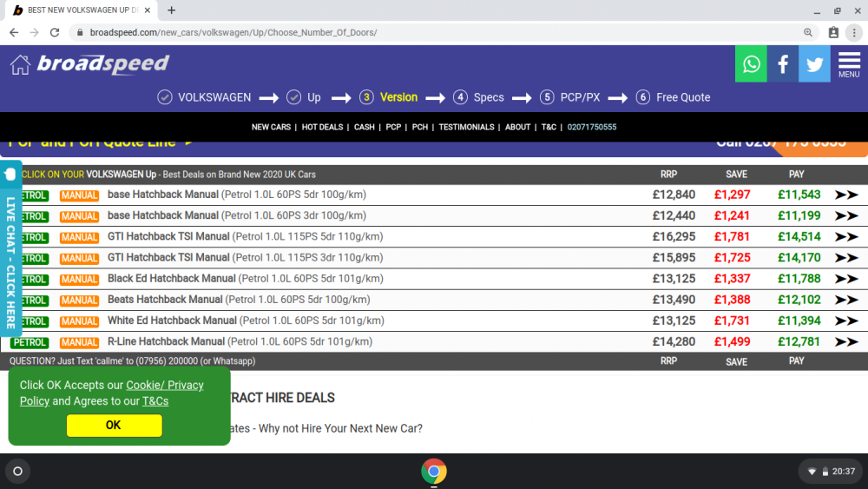Viewport: 868px width, 489px height.
Task: Open TESTIMONIALS menu item
Action: (466, 127)
